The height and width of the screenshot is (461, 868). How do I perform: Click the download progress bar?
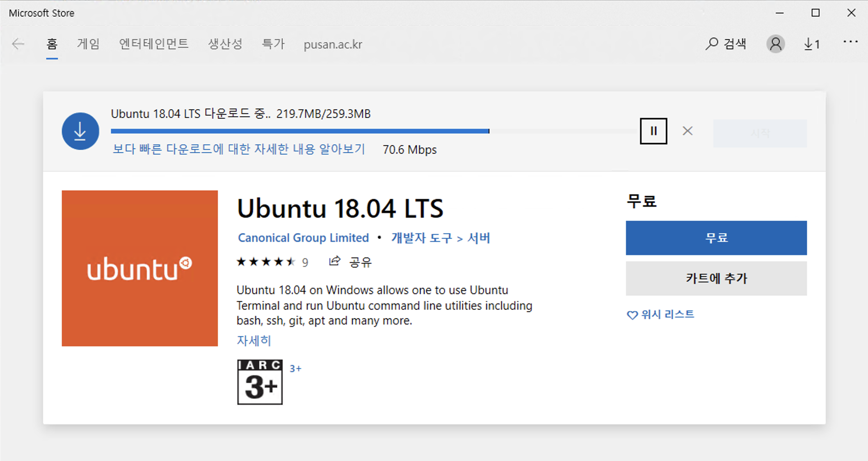pos(300,131)
